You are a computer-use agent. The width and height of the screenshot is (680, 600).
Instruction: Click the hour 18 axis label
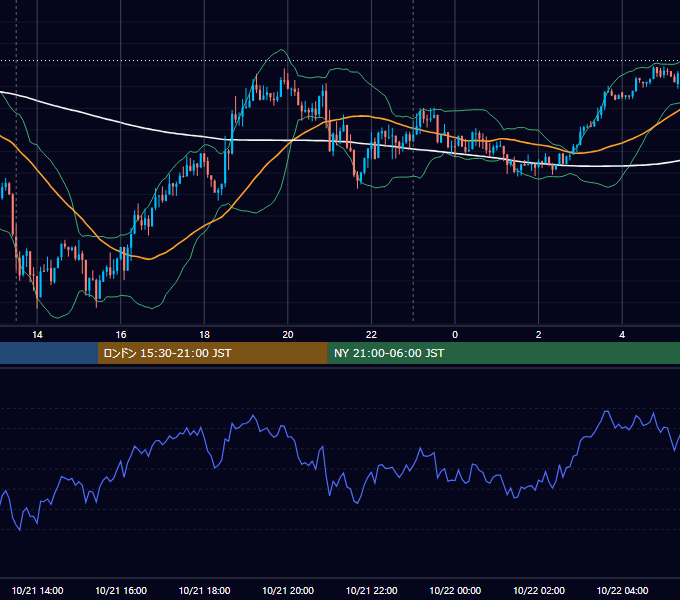tap(204, 335)
